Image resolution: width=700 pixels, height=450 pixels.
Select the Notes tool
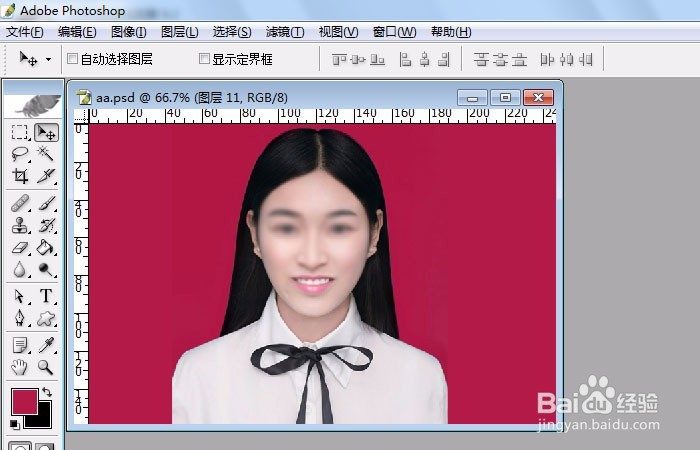coord(19,345)
